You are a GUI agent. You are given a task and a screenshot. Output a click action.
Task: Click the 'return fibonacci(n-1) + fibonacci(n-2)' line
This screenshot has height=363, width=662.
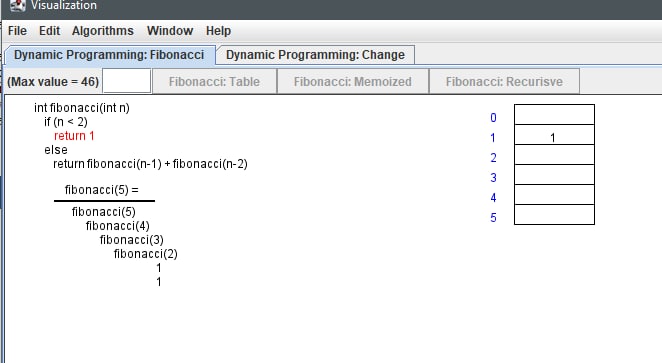(150, 164)
